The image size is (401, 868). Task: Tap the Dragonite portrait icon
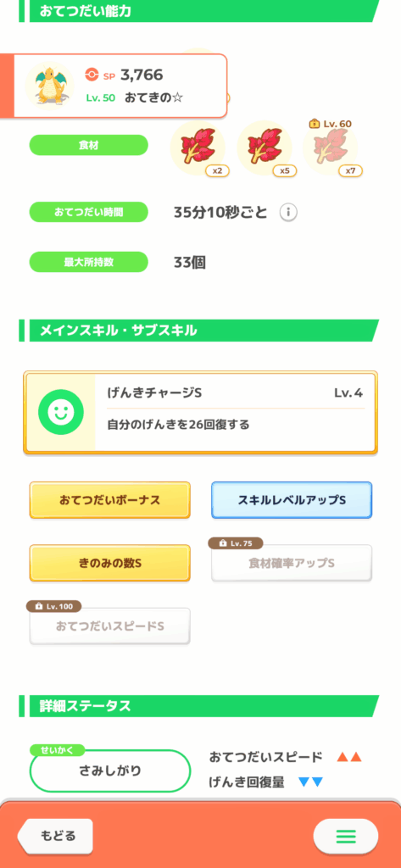50,86
